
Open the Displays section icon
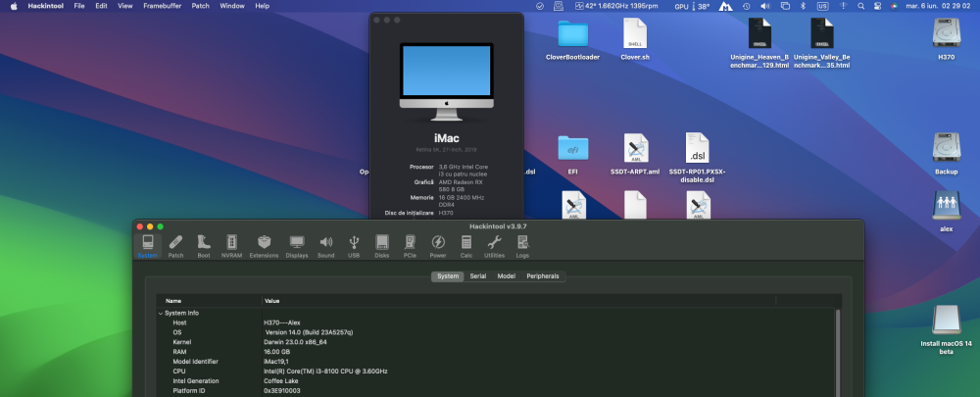[297, 246]
